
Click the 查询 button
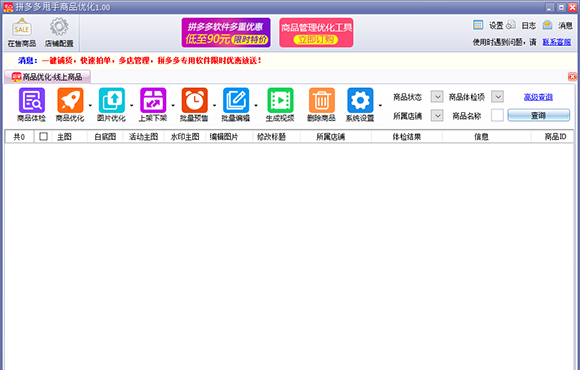click(x=539, y=115)
